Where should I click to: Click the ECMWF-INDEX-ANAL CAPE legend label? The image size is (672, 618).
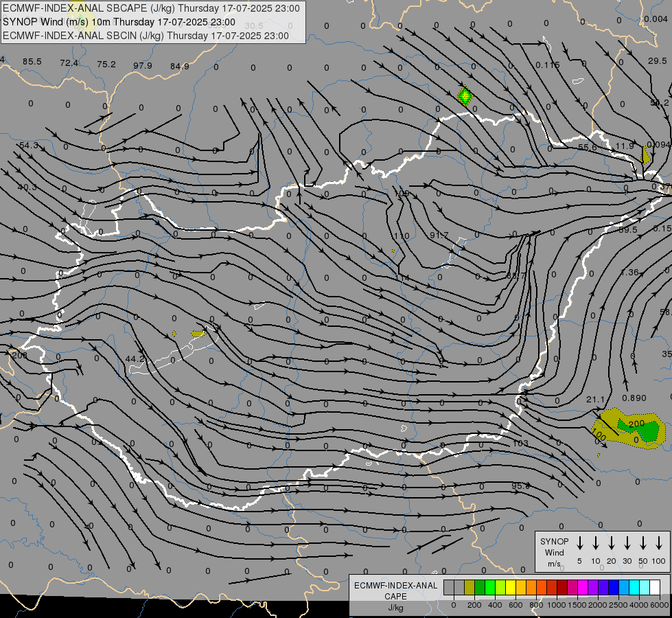coord(395,591)
